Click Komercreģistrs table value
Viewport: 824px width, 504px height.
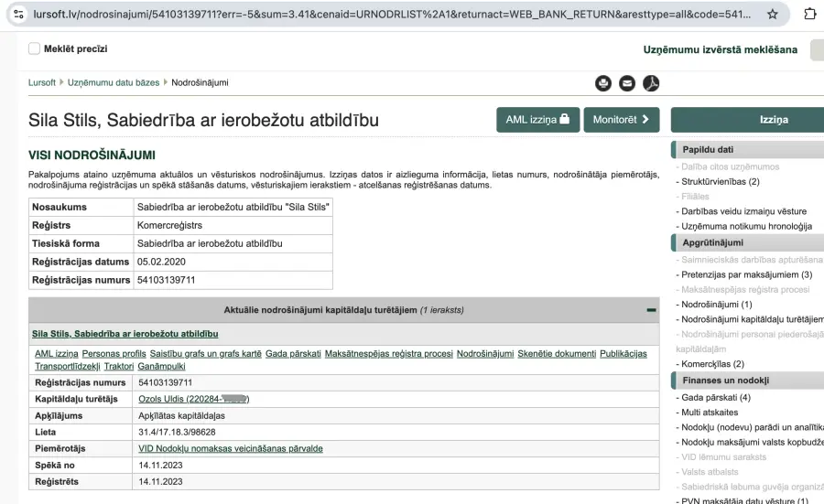pos(169,225)
